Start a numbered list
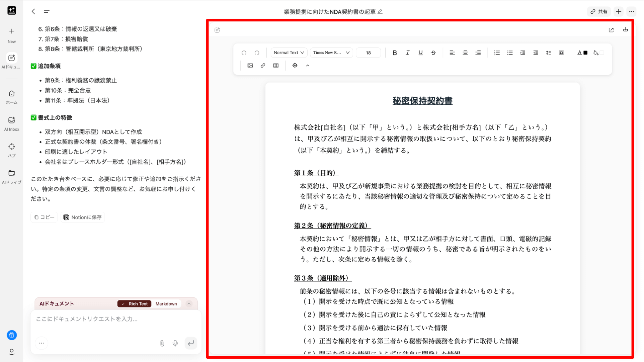 (497, 53)
